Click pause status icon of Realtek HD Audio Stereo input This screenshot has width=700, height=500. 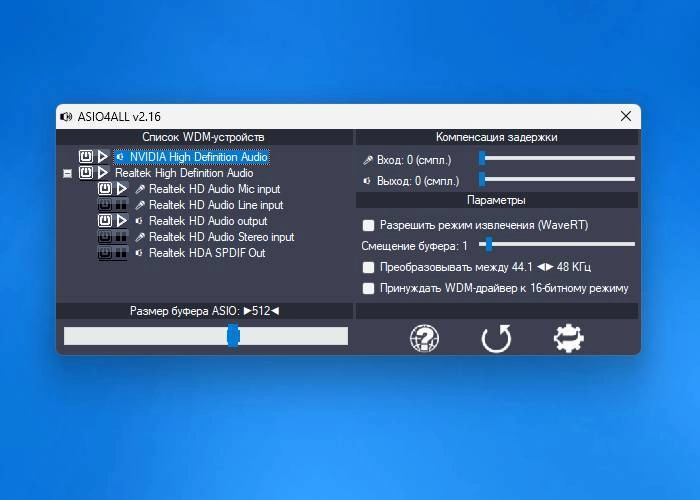click(x=121, y=237)
